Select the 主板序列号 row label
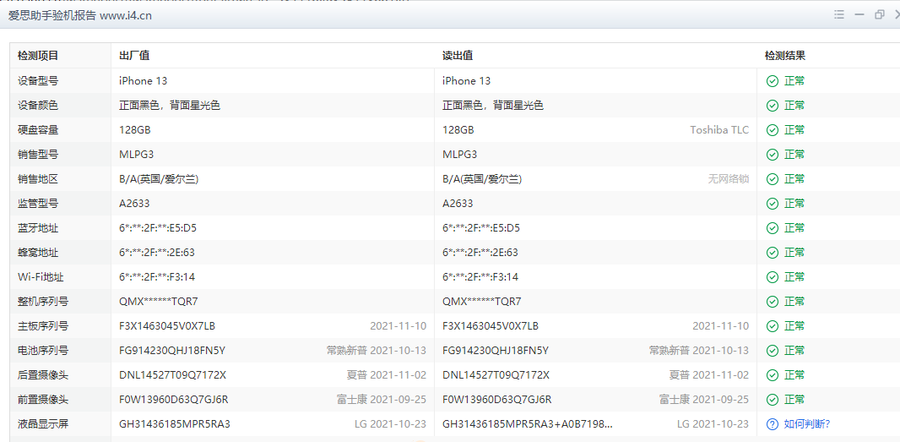 point(43,326)
